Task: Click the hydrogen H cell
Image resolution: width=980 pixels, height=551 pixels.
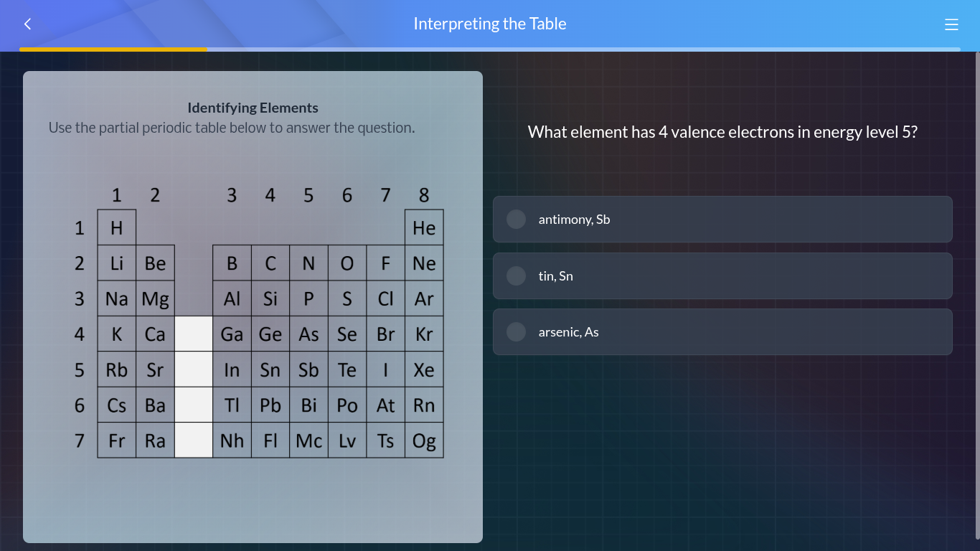Action: [x=117, y=227]
